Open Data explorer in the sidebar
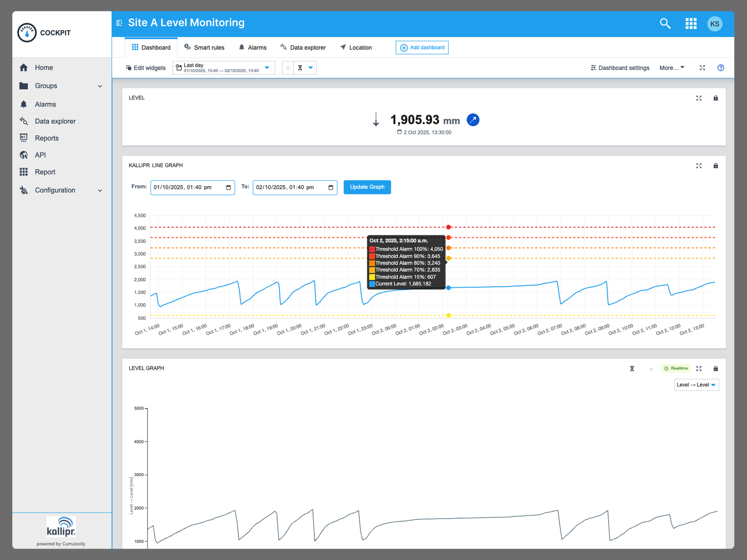This screenshot has height=560, width=747. (x=55, y=121)
